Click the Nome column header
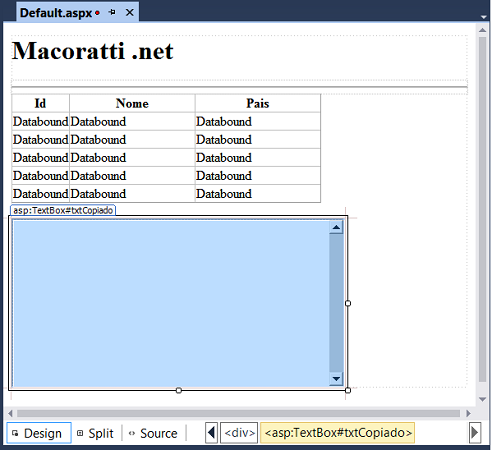 point(132,103)
